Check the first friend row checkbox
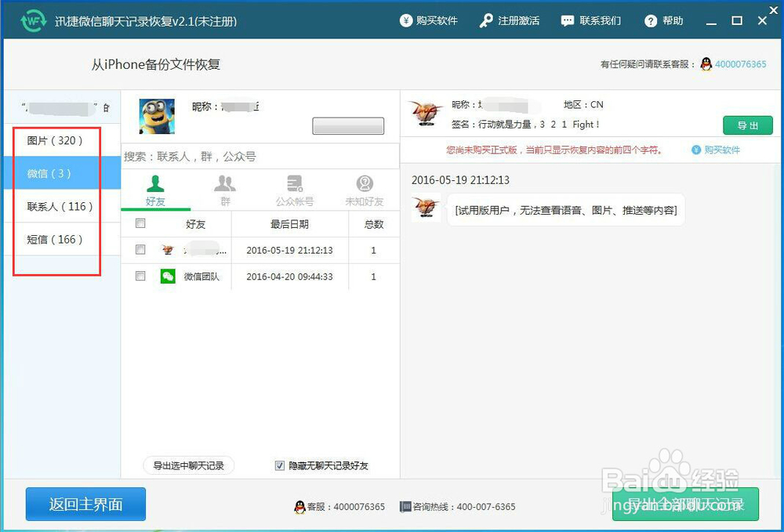 tap(140, 249)
